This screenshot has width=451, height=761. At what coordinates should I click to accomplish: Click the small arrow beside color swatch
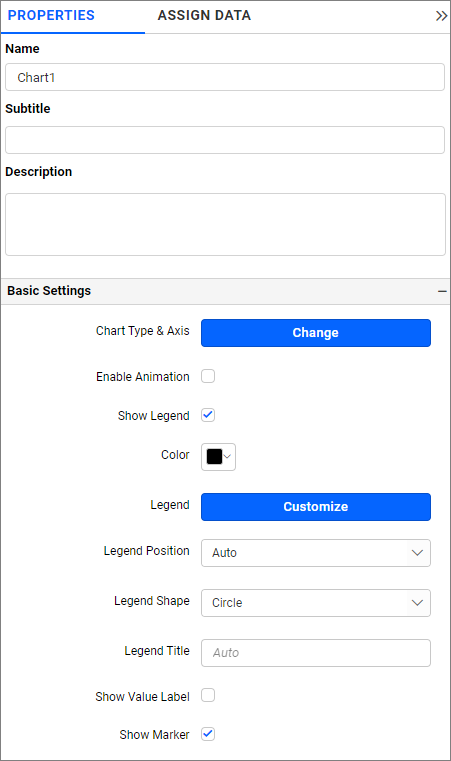click(227, 457)
